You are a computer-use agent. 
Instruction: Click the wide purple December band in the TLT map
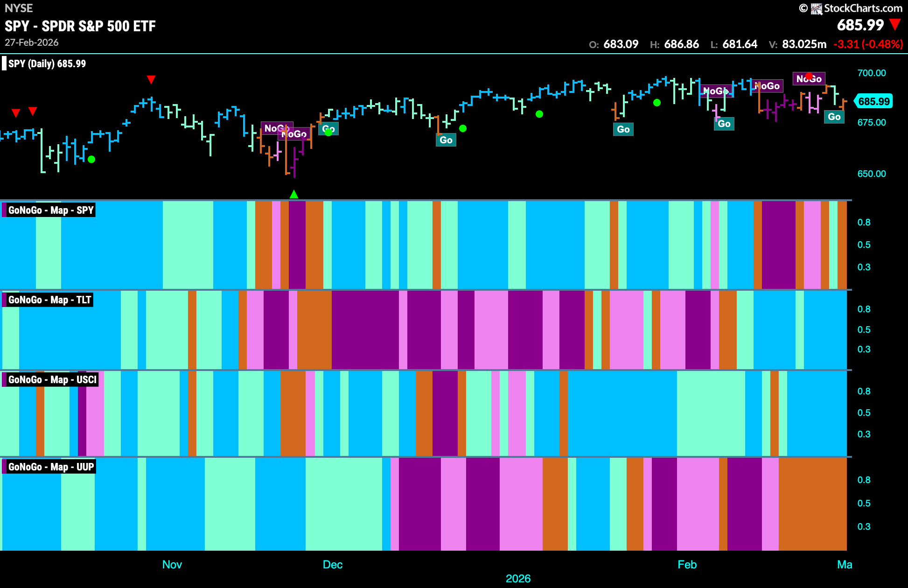(365, 329)
